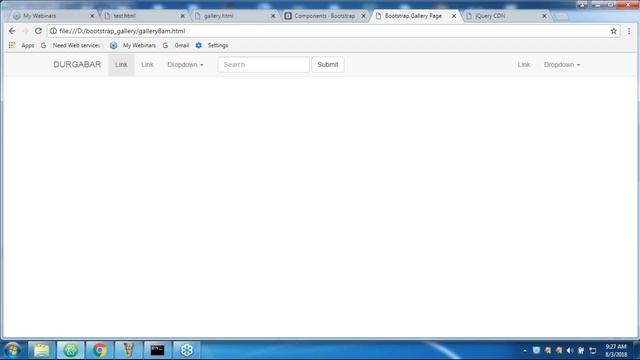
Task: Open the Settings gear bookmark
Action: pos(212,45)
